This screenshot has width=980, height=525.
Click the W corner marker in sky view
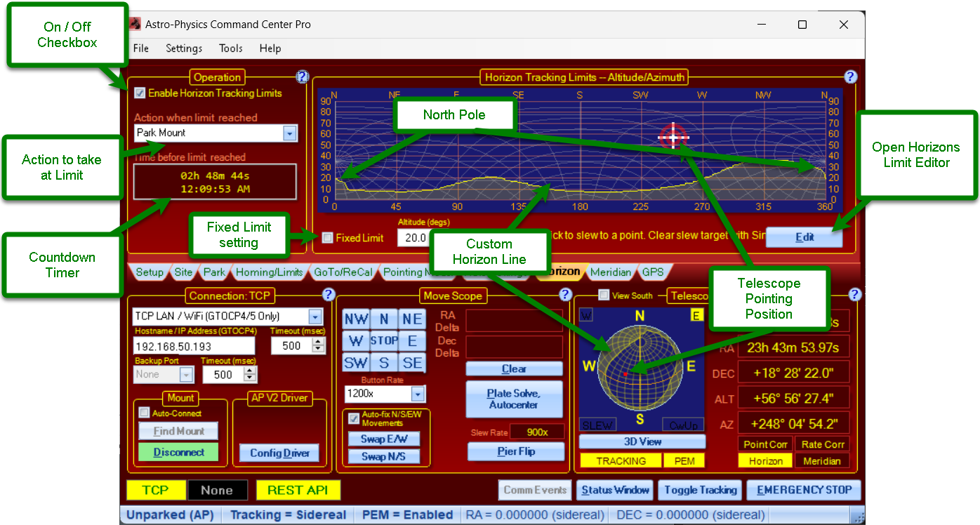(586, 316)
